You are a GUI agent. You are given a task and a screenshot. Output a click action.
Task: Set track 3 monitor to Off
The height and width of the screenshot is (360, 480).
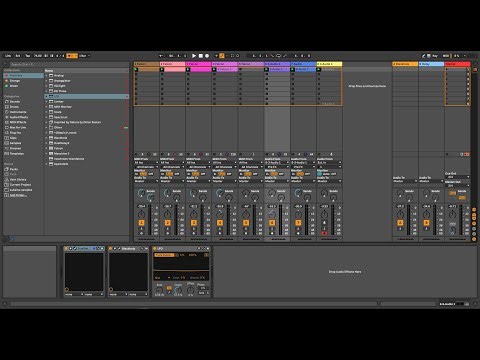click(x=203, y=174)
